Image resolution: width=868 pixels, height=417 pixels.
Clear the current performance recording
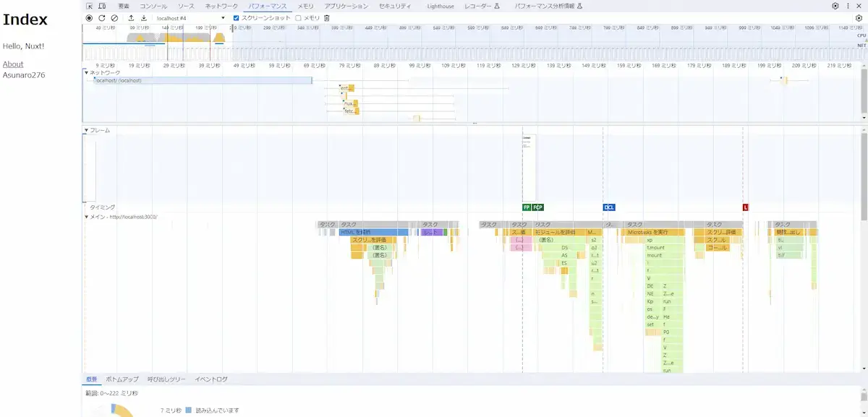(114, 17)
